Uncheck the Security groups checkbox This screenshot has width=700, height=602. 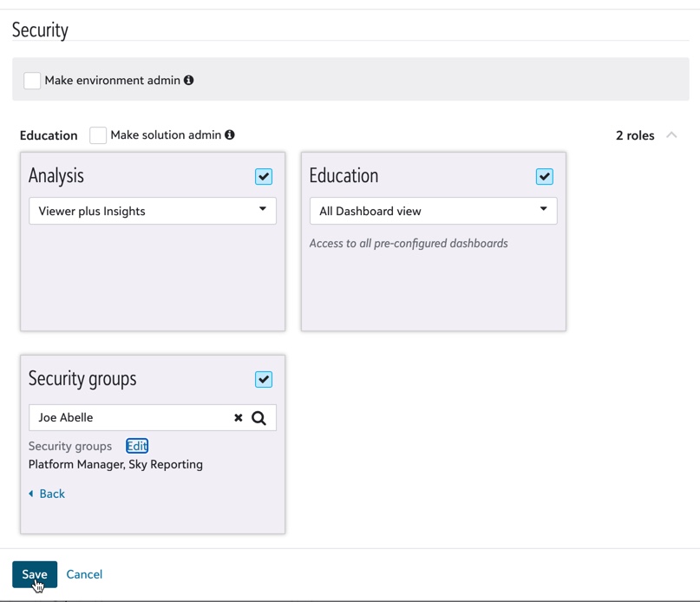pos(264,379)
